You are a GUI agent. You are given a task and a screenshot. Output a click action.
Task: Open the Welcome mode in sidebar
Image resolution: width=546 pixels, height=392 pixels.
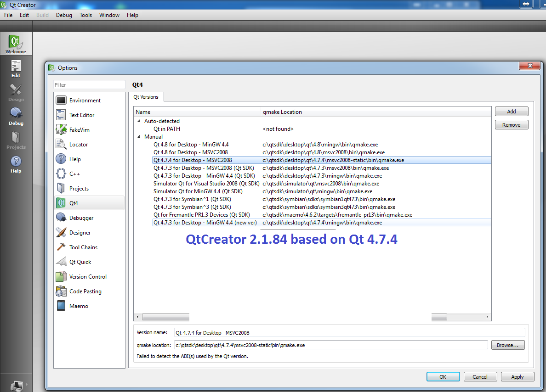pyautogui.click(x=16, y=44)
